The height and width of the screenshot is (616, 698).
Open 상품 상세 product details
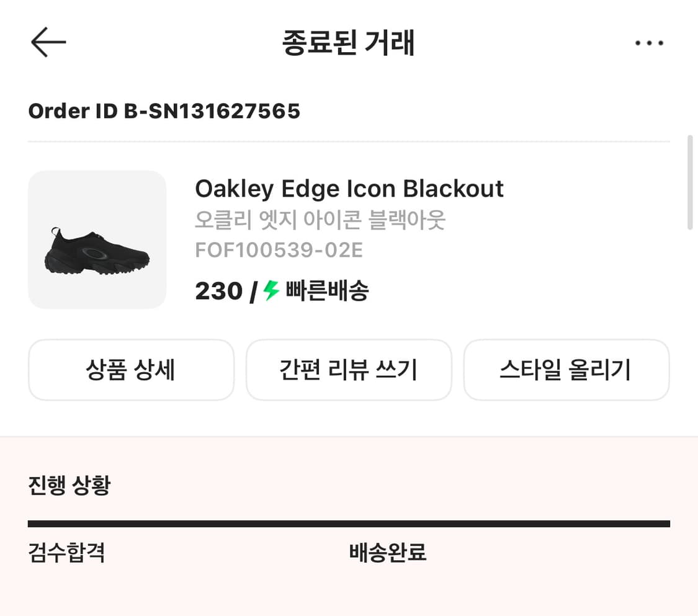[131, 370]
